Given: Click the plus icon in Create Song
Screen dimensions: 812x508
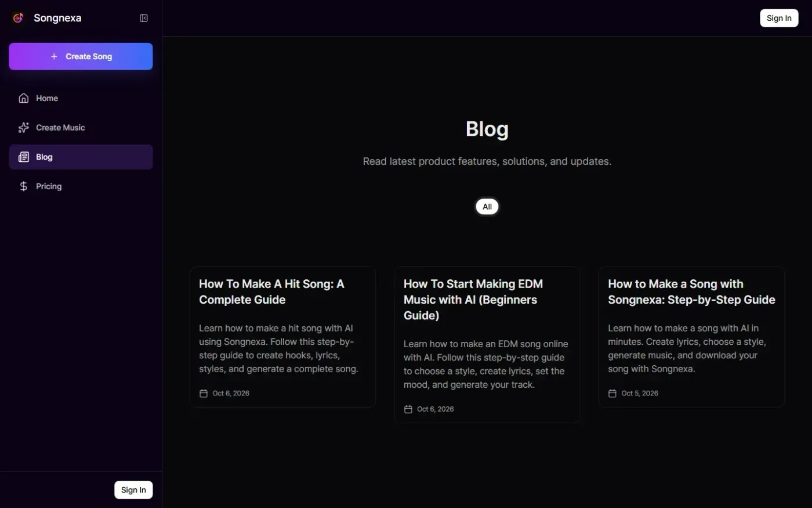Looking at the screenshot, I should (54, 56).
